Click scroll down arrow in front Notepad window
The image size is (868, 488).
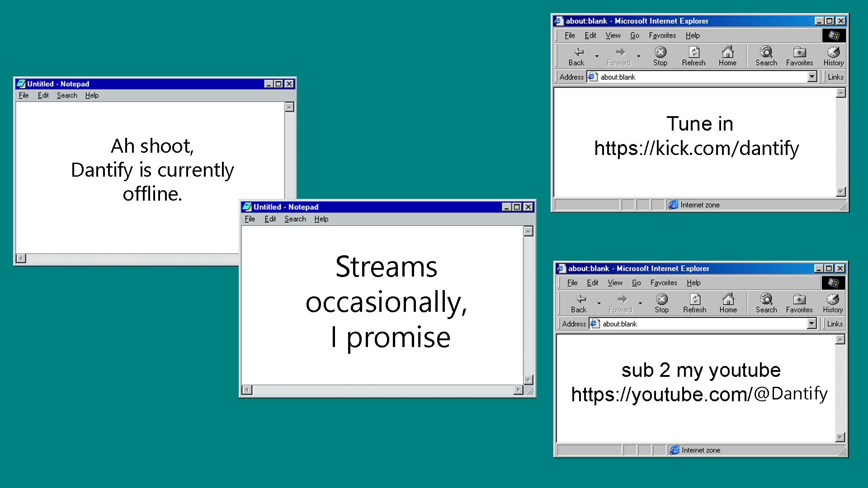(x=528, y=379)
